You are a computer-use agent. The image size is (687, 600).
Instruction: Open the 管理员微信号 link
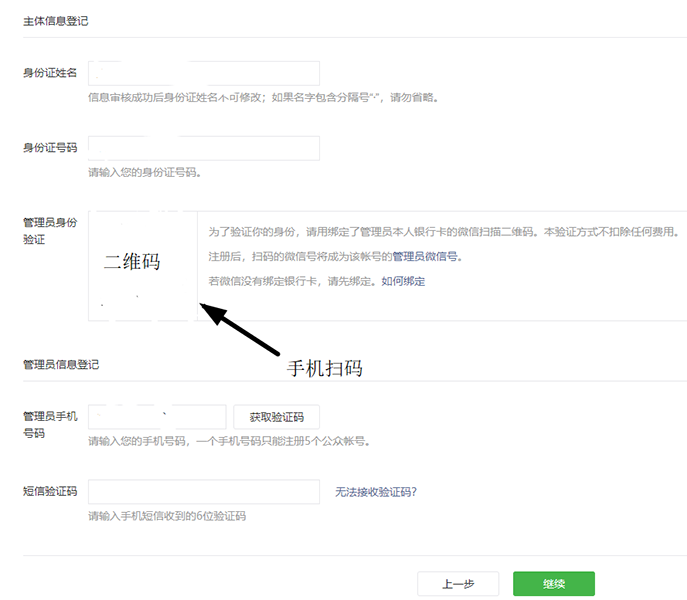(425, 256)
